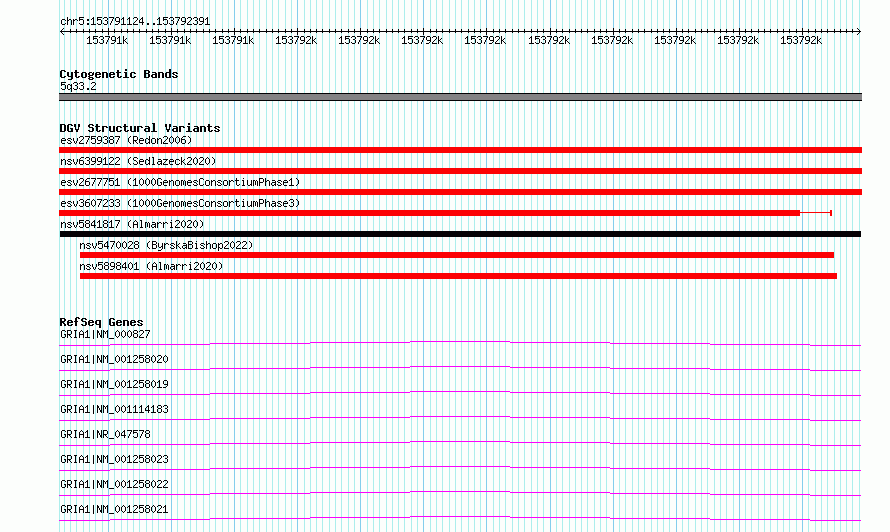The width and height of the screenshot is (890, 532).
Task: Click the nsv6399122 (Sedlazeck2020) variant label
Action: 138,161
